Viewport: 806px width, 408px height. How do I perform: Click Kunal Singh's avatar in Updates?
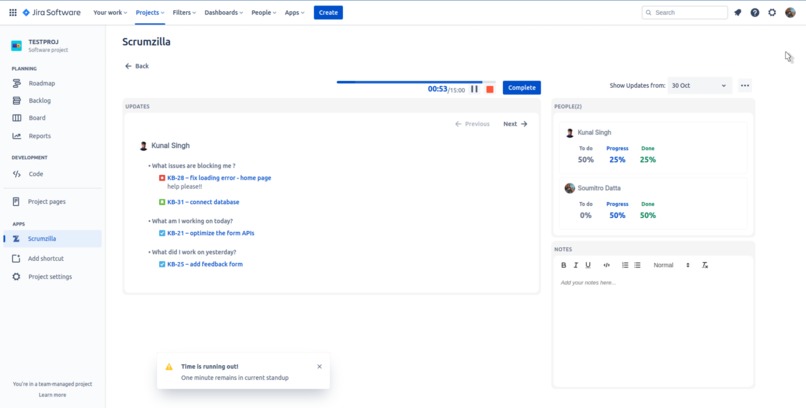click(x=144, y=146)
